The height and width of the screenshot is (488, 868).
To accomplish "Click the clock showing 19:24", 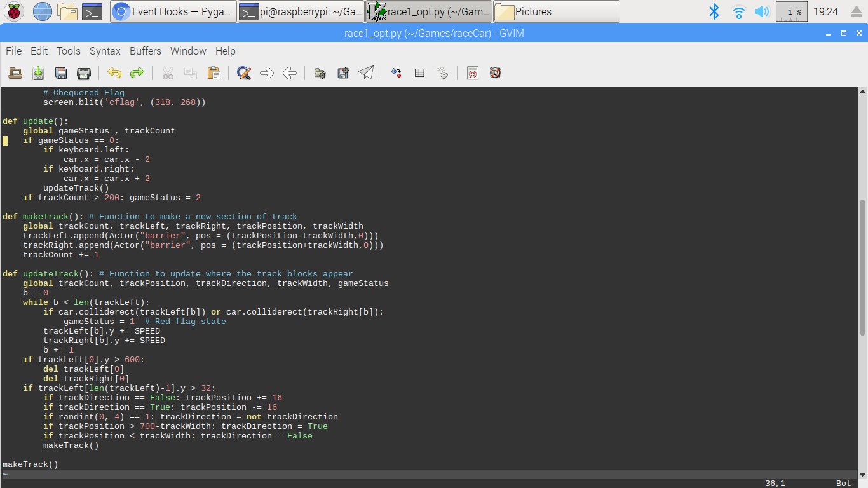I will click(x=825, y=11).
